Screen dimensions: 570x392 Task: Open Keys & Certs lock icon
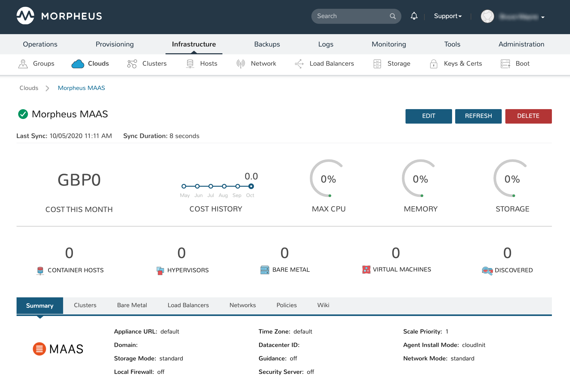pyautogui.click(x=433, y=64)
